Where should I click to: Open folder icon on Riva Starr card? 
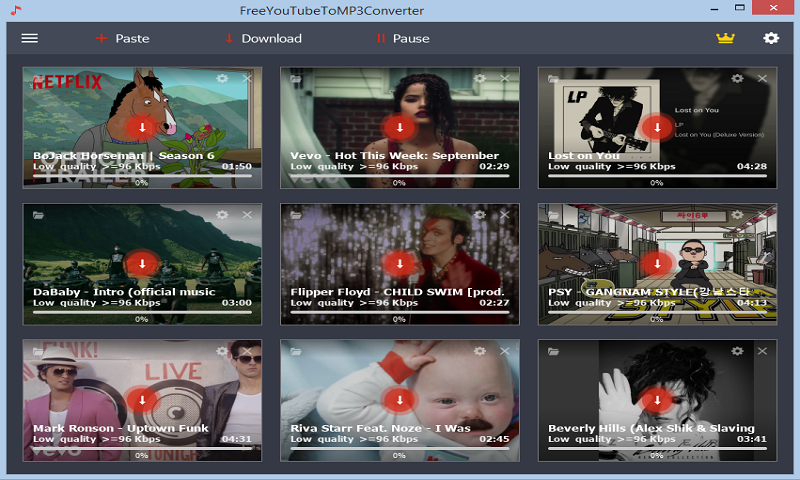(296, 351)
